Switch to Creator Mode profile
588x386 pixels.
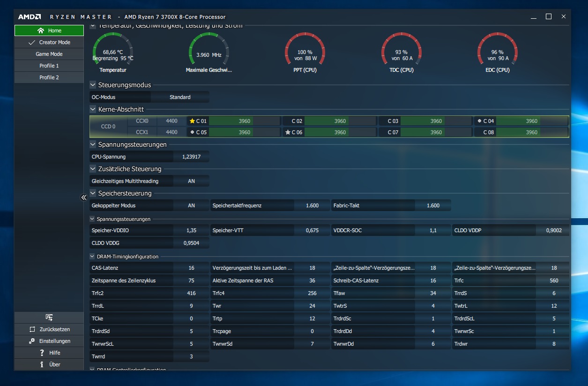click(x=49, y=42)
